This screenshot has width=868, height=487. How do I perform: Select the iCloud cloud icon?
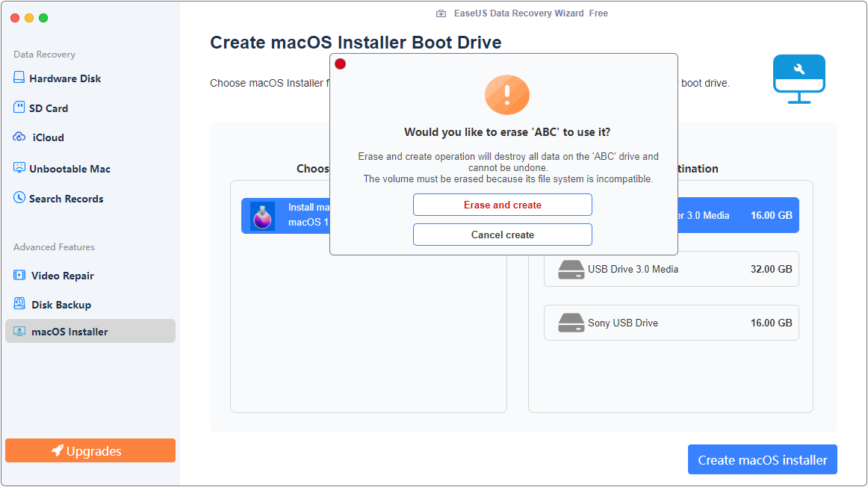point(19,137)
